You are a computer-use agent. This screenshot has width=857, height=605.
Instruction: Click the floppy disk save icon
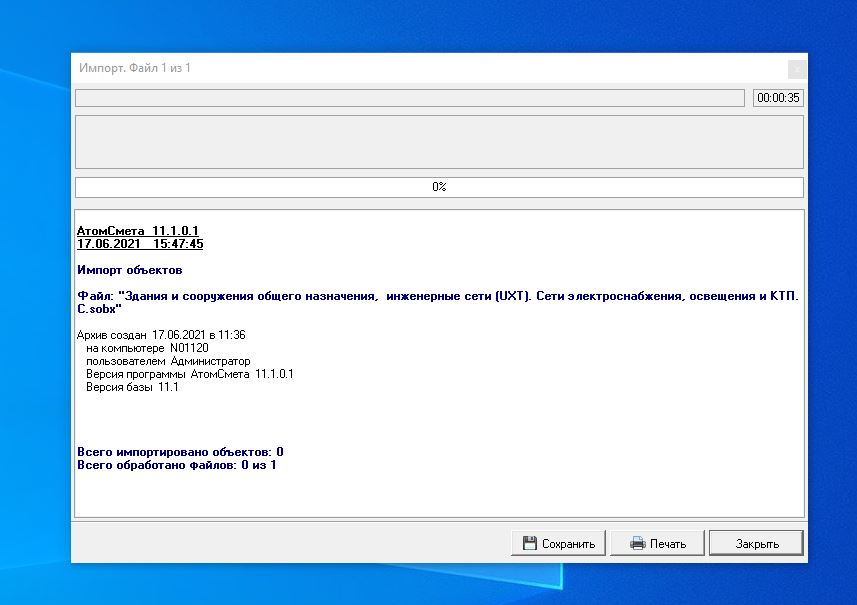pos(530,543)
